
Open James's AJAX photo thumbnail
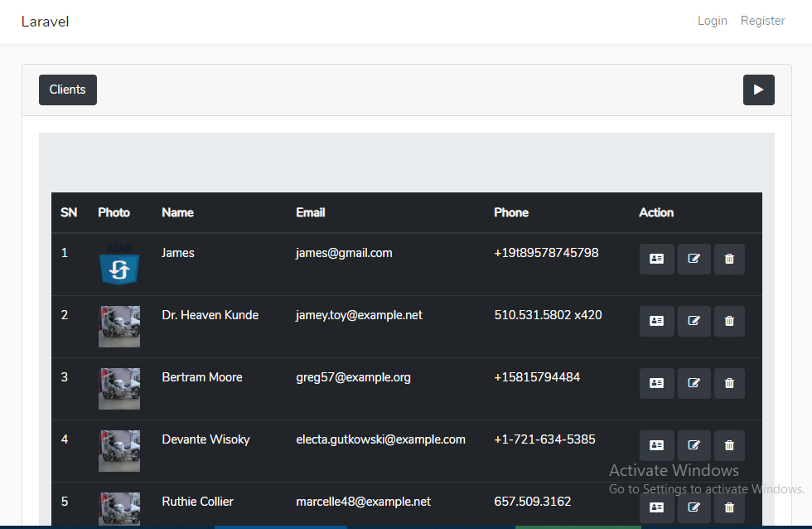(x=119, y=264)
